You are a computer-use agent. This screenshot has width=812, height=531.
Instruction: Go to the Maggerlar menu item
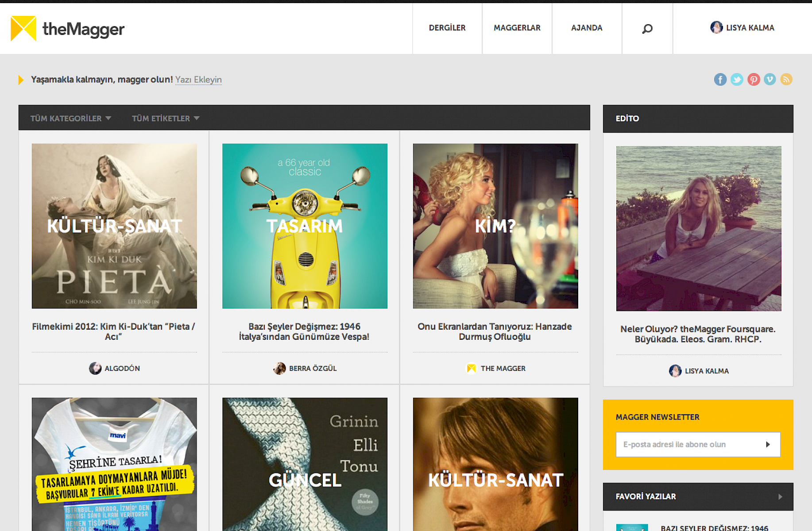point(517,28)
